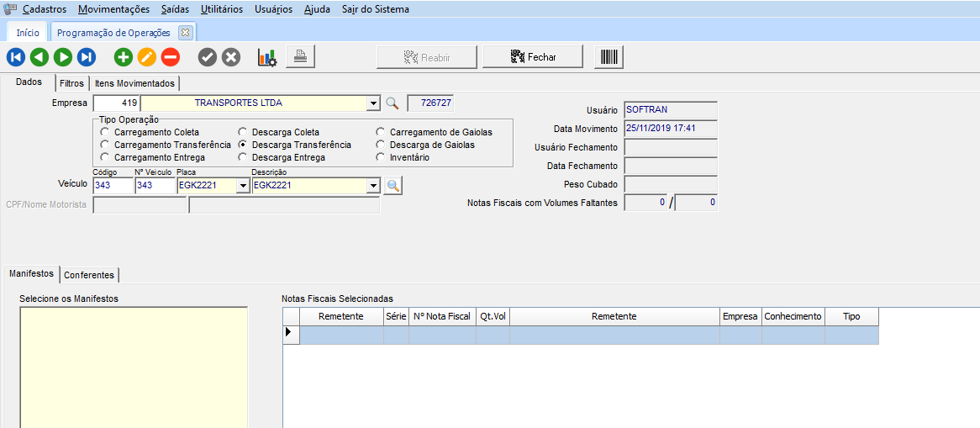Select the Manifestos tab

(x=31, y=273)
